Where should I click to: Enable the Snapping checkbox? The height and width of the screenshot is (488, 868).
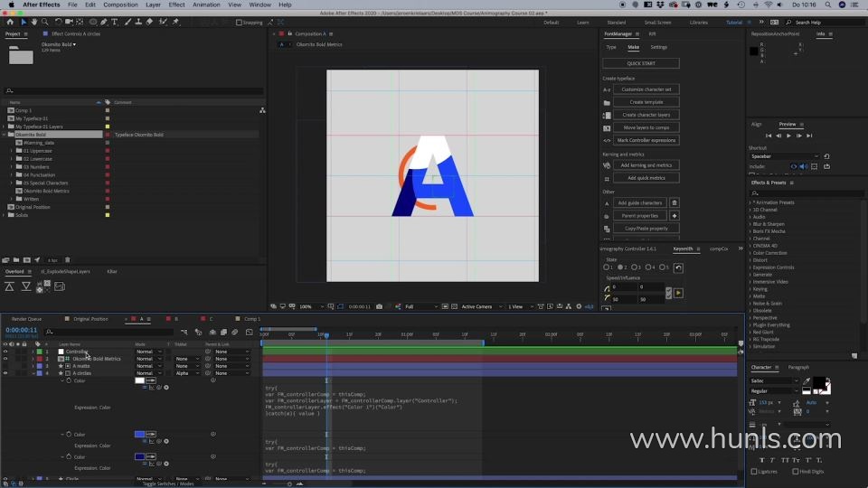click(239, 23)
